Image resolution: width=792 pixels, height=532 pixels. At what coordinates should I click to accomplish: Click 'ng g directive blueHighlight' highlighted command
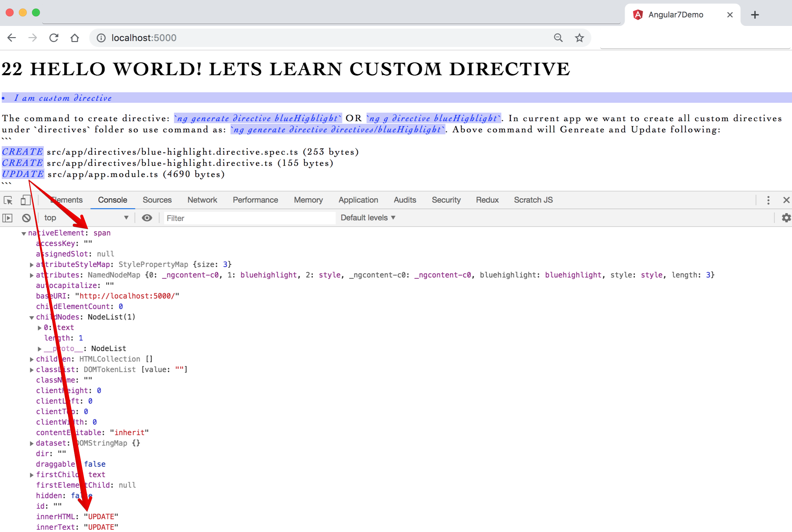click(434, 118)
